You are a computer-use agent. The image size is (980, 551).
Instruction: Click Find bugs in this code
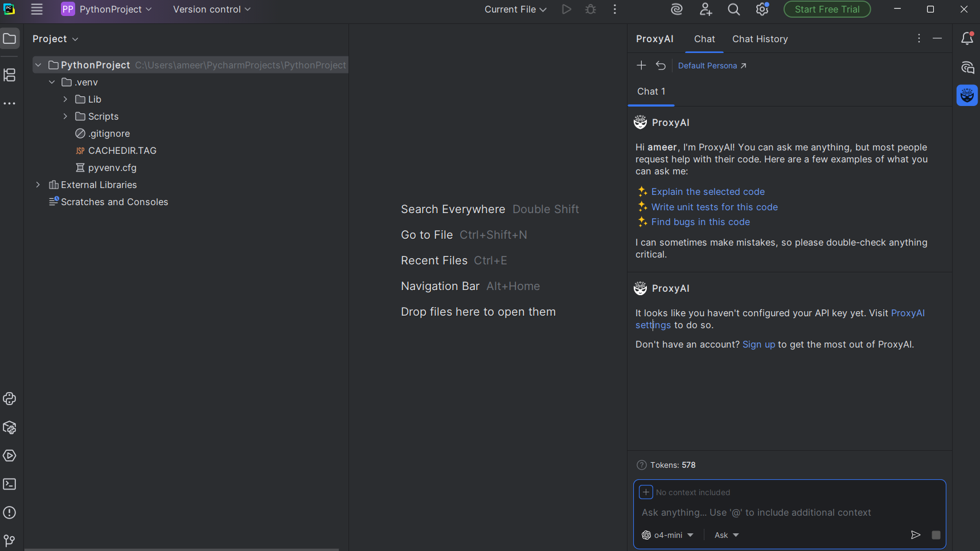[700, 222]
